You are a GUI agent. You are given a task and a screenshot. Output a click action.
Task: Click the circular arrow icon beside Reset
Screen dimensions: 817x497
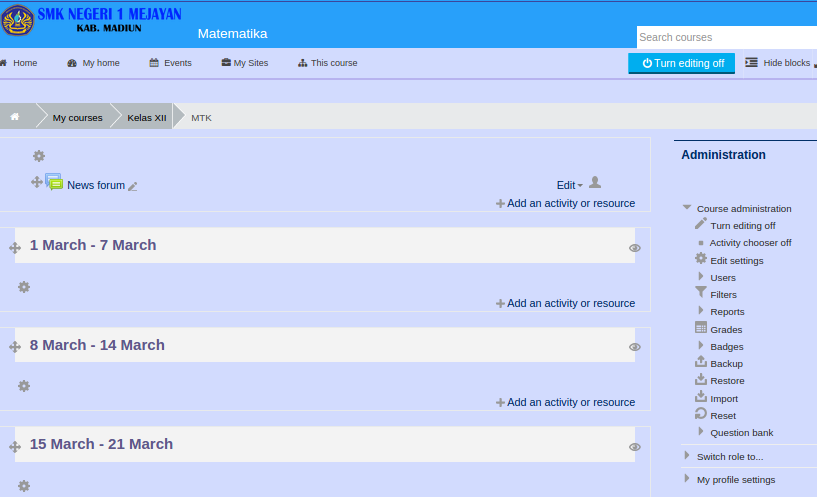tap(701, 414)
